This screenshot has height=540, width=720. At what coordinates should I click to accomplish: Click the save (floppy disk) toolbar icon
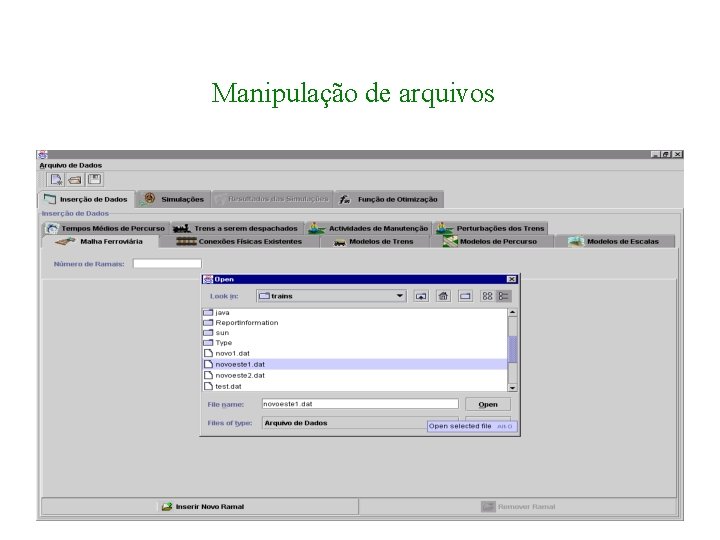point(94,179)
